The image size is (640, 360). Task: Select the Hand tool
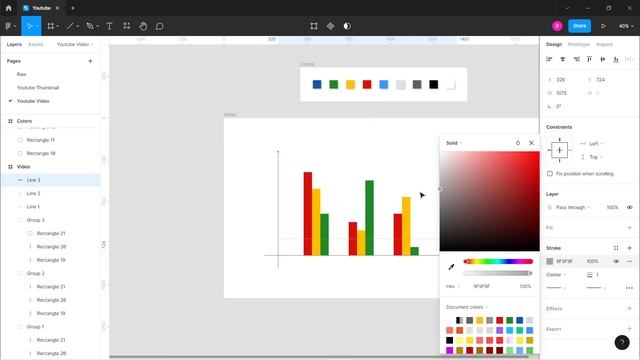(143, 26)
